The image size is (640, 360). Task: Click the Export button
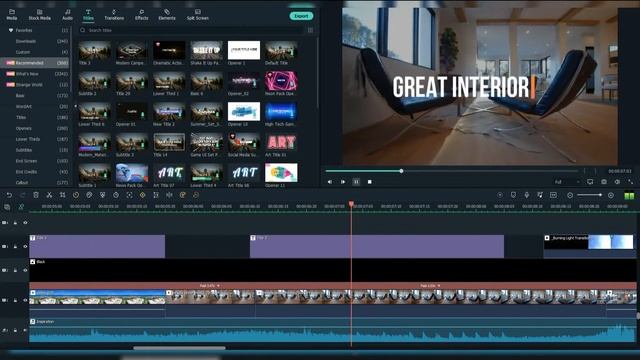point(301,16)
